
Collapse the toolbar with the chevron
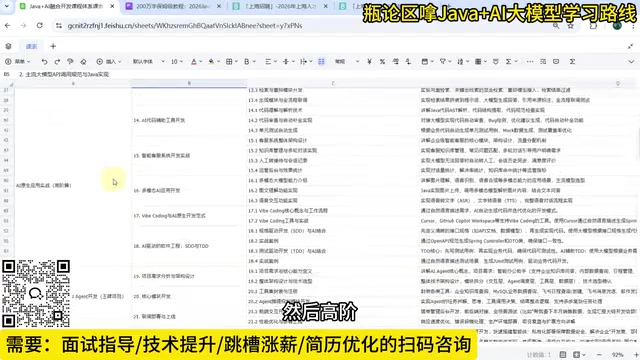click(x=631, y=62)
